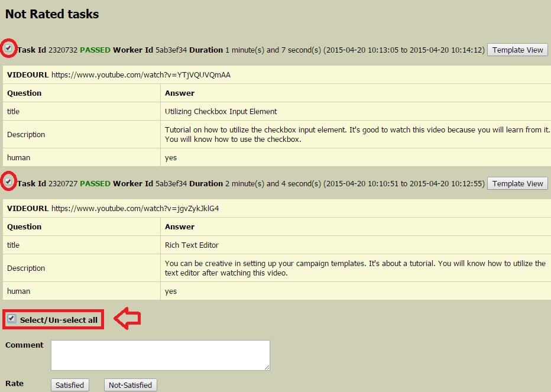Click the Comment field label
551x392 pixels.
coord(24,345)
